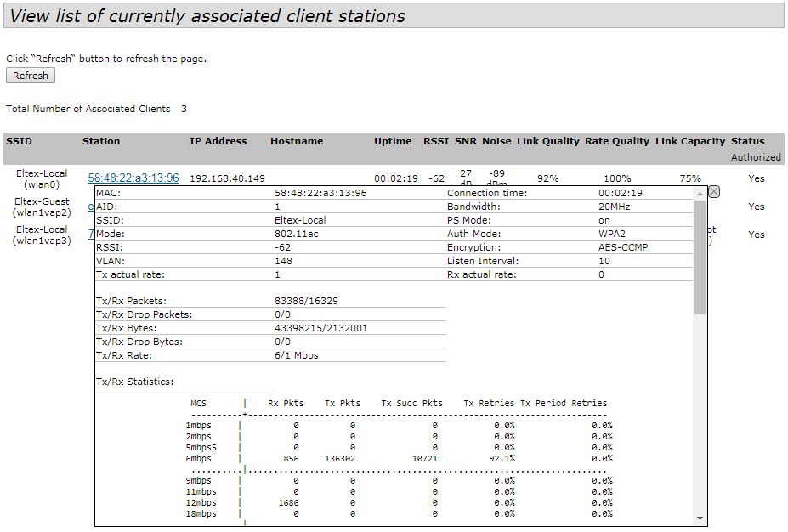Image resolution: width=788 pixels, height=532 pixels.
Task: Click the Hostname column header
Action: [x=297, y=141]
